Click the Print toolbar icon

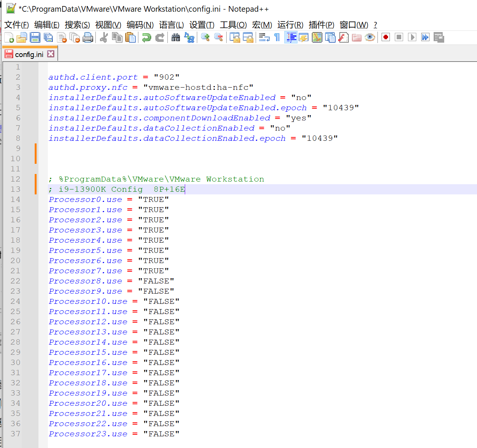tap(88, 37)
